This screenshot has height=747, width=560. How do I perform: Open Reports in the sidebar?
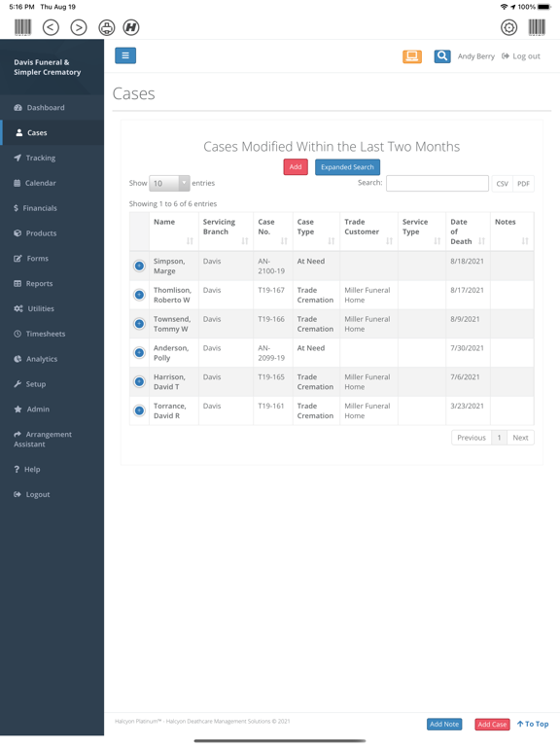coord(52,283)
